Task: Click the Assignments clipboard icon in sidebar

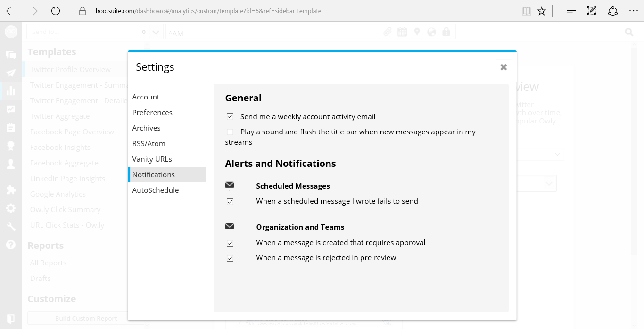Action: click(x=11, y=128)
